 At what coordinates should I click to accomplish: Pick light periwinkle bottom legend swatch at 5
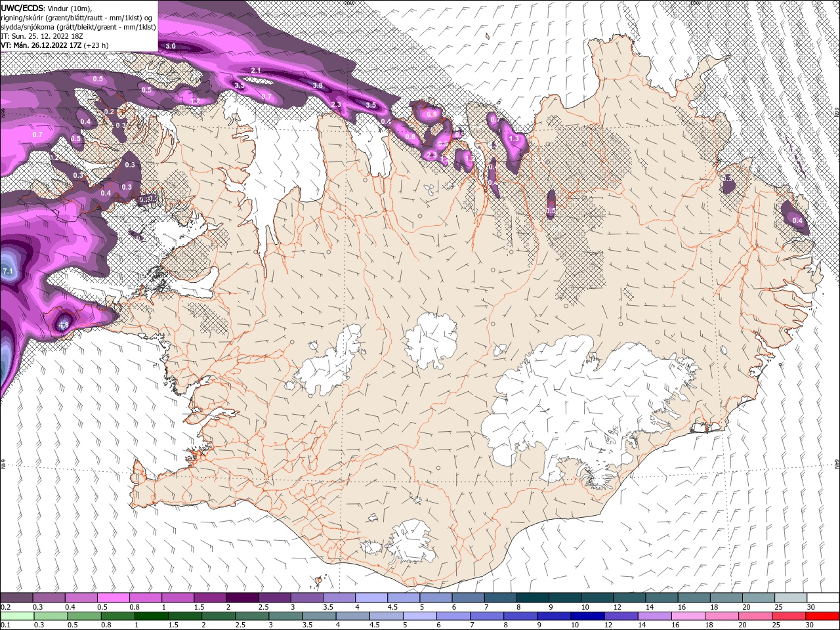coord(420,616)
